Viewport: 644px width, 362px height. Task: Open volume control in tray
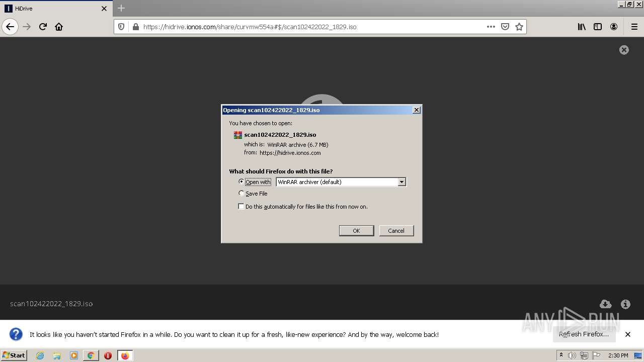pos(572,355)
